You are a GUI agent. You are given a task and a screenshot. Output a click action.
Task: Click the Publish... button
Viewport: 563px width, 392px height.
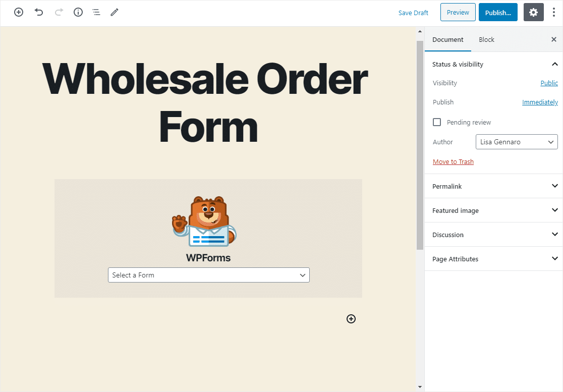tap(498, 12)
